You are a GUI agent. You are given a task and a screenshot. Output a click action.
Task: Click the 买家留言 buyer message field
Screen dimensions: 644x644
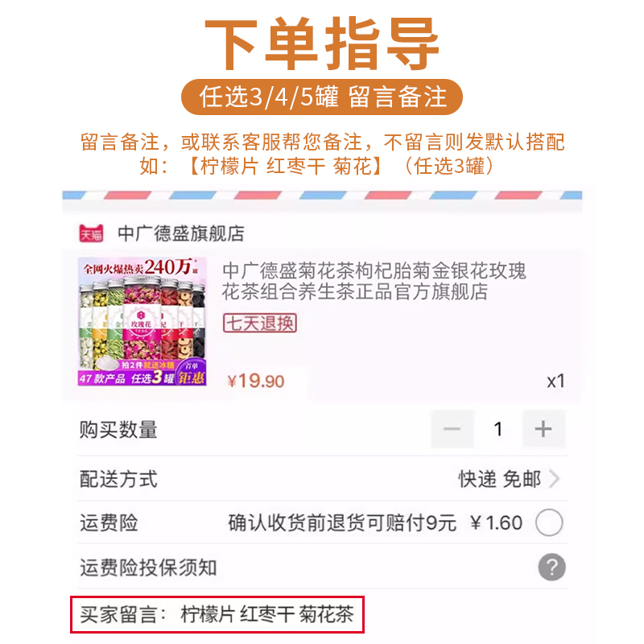coord(217,614)
